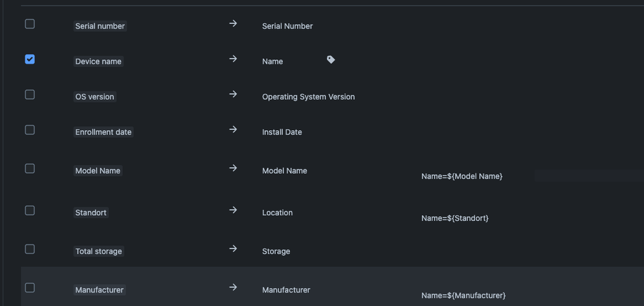
Task: Click the arrow icon in Manufacturer row
Action: tap(233, 287)
